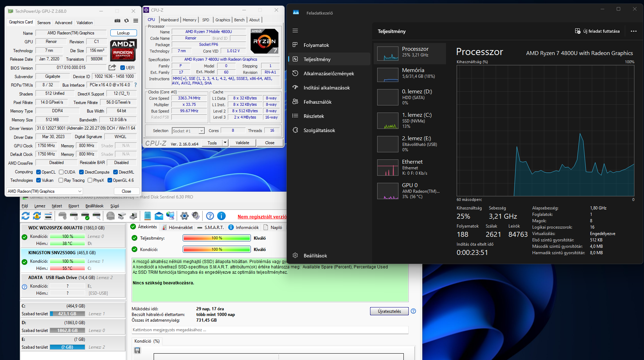Take GPU-Z screenshot with the camera icon
644x360 pixels.
pos(117,21)
